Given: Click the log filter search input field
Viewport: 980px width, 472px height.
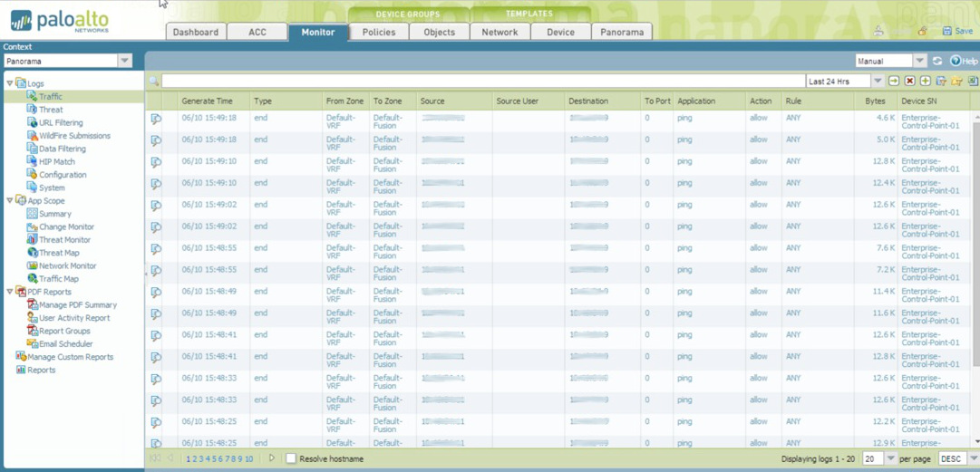Looking at the screenshot, I should 480,82.
